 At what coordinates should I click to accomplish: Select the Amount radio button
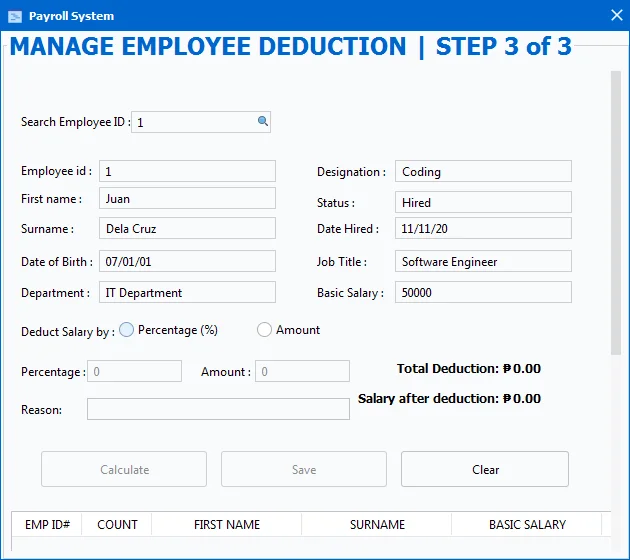tap(264, 330)
